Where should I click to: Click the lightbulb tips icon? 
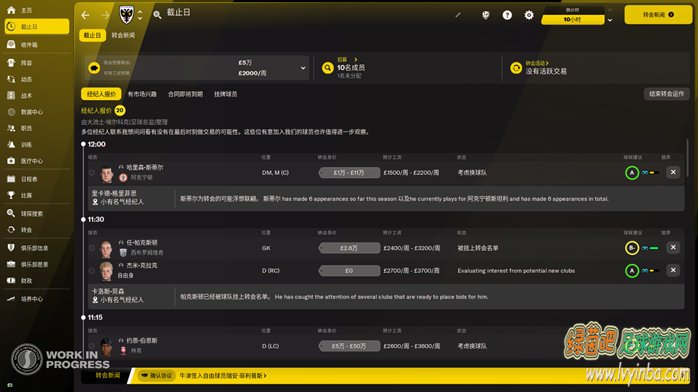tap(486, 15)
